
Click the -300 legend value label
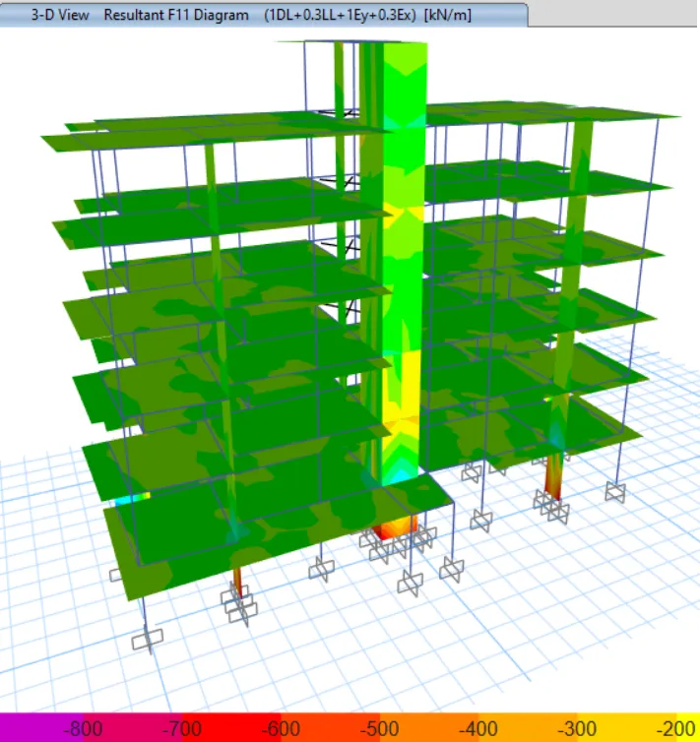click(577, 729)
